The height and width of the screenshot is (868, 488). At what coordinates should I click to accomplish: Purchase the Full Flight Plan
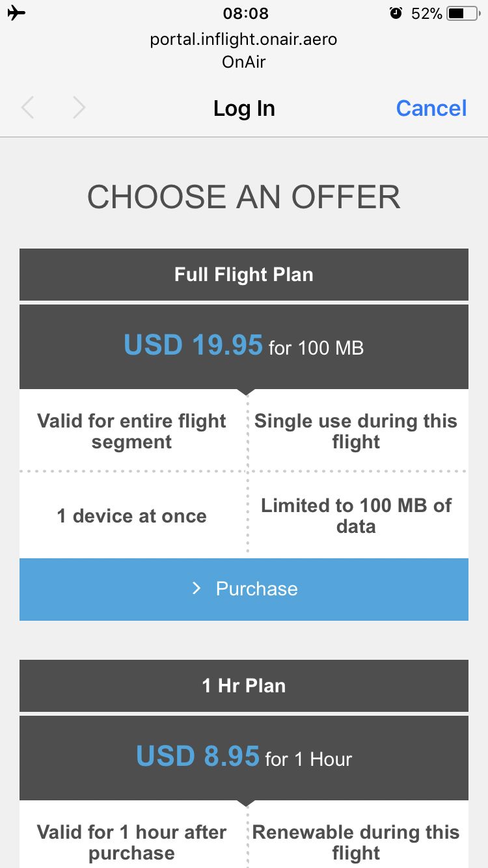tap(244, 589)
